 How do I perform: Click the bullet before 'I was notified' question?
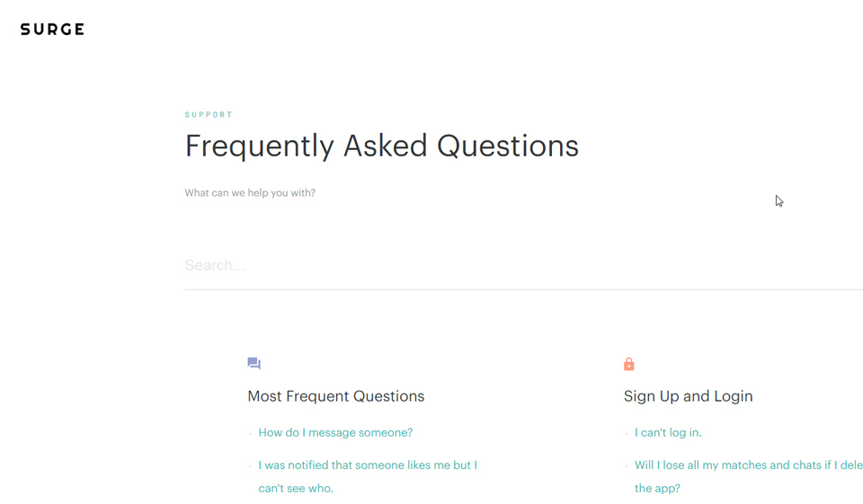coord(250,466)
